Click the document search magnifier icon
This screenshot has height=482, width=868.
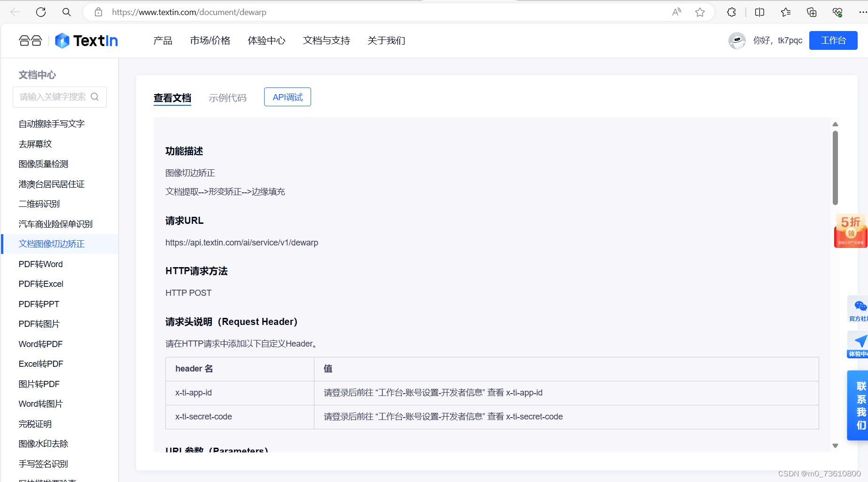[95, 96]
